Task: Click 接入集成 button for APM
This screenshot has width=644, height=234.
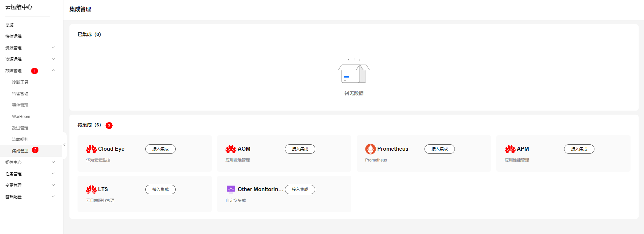Action: [x=579, y=149]
